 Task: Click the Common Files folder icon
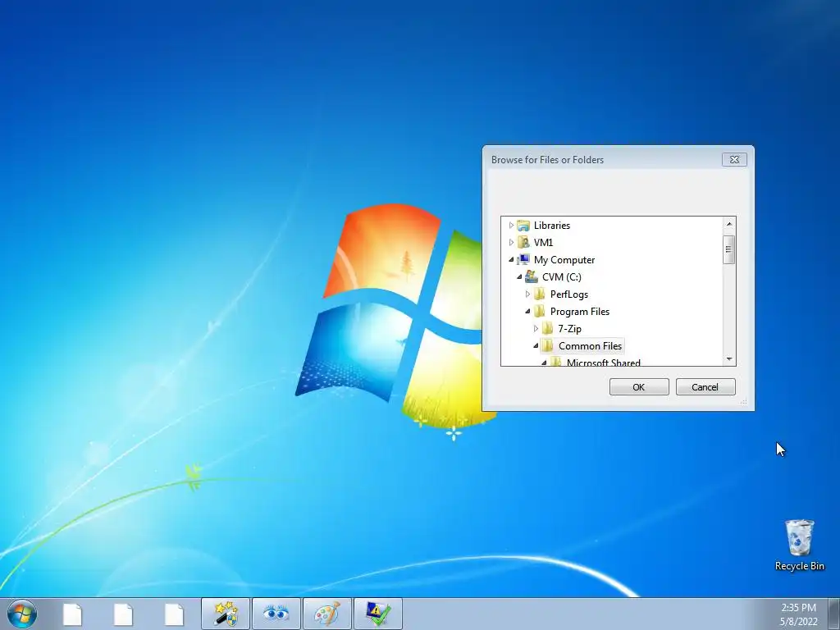[547, 345]
